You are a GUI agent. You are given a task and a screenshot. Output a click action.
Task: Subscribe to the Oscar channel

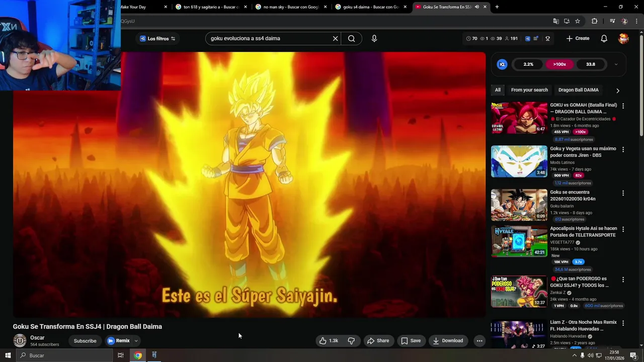[x=85, y=341]
